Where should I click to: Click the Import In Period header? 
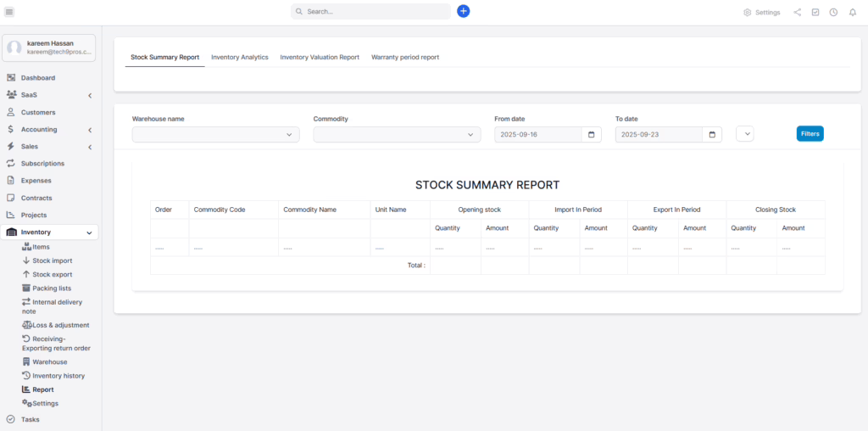coord(578,210)
